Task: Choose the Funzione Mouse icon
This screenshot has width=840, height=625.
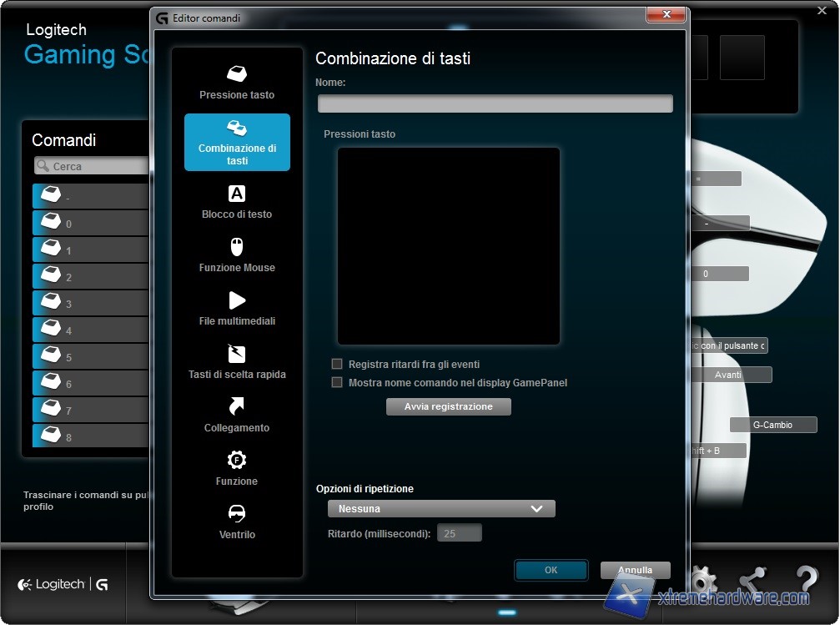Action: (x=237, y=247)
